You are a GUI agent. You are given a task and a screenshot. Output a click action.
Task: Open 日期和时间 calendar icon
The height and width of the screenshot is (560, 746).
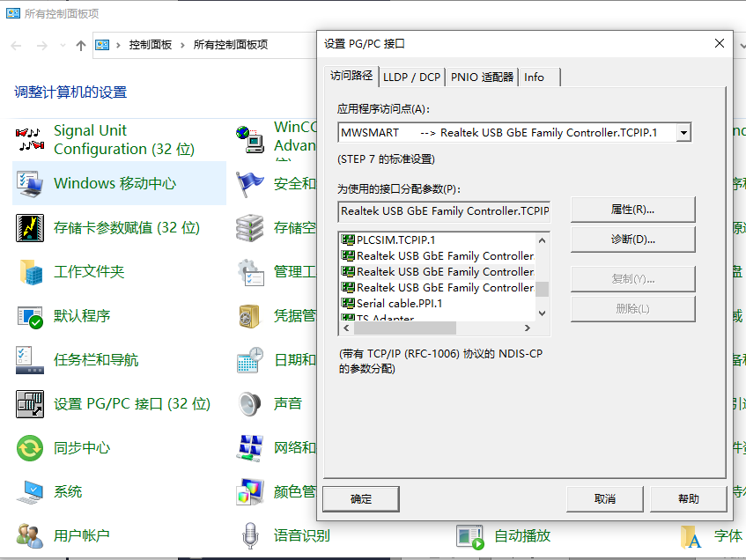click(250, 360)
